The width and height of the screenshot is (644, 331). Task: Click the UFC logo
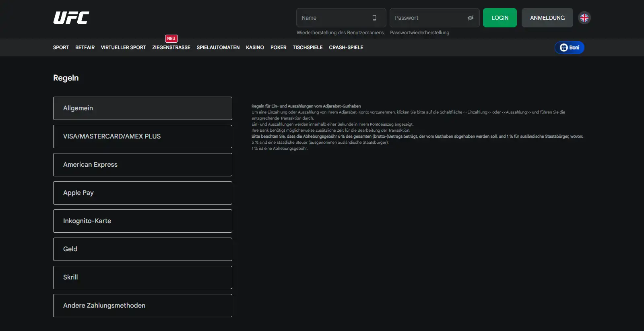click(x=71, y=18)
